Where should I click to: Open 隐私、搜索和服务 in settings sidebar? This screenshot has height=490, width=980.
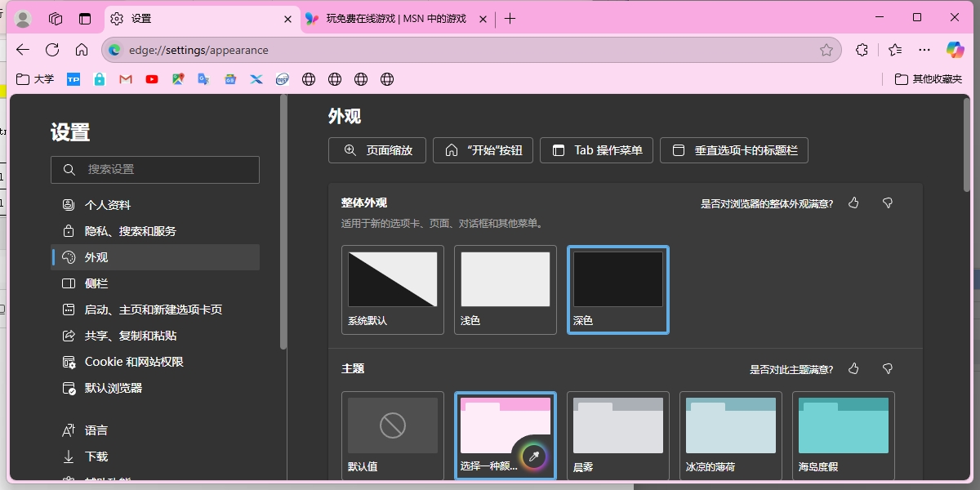(x=131, y=230)
